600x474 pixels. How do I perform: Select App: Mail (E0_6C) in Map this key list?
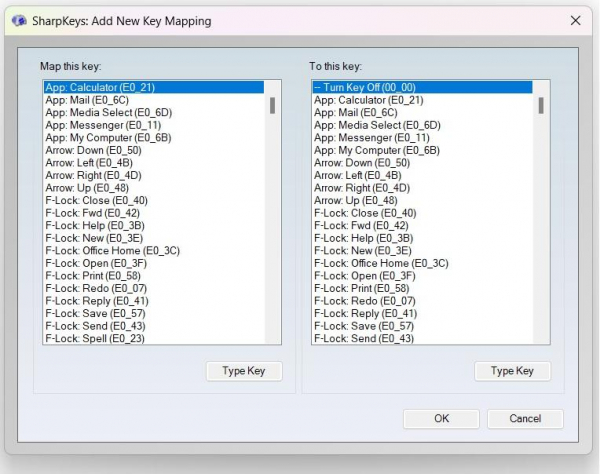[x=154, y=100]
